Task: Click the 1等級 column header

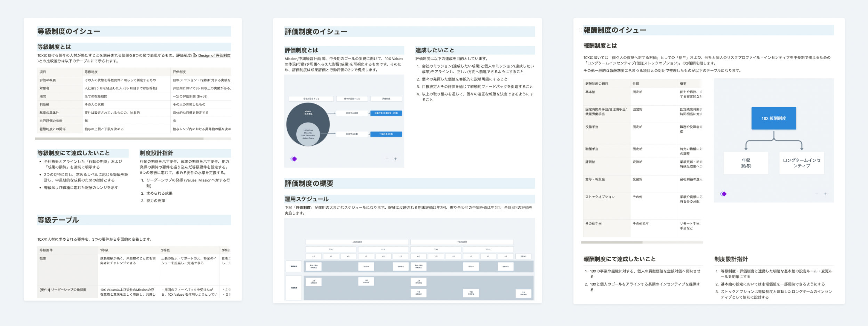Action: coord(129,250)
